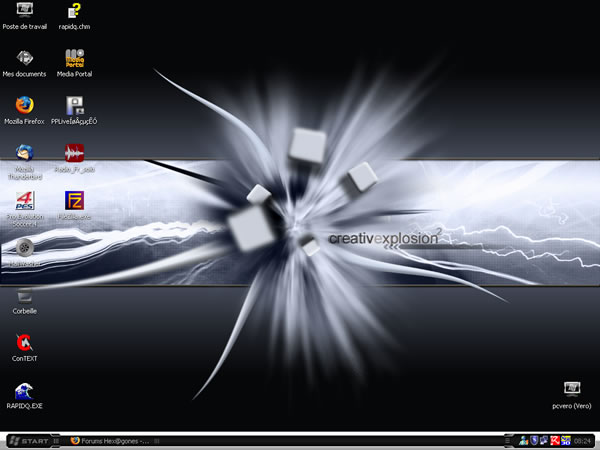This screenshot has height=450, width=600.
Task: Run the RAPIDQ.EXE desktop shortcut
Action: pyautogui.click(x=25, y=391)
